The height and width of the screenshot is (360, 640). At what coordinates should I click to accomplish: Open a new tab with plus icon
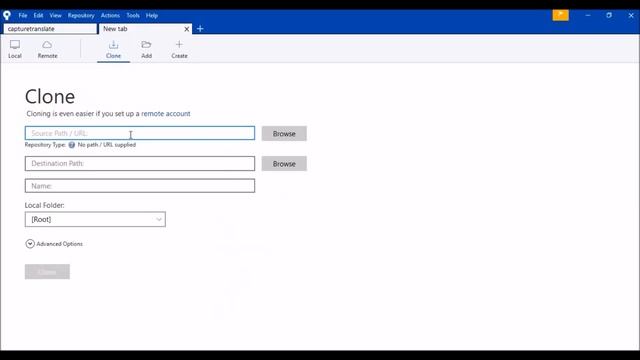tap(200, 29)
